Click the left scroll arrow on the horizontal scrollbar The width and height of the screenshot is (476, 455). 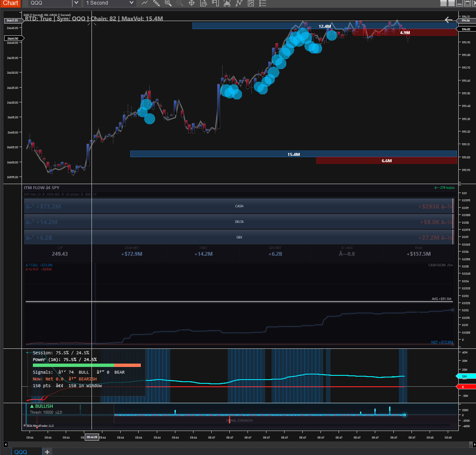point(5,444)
